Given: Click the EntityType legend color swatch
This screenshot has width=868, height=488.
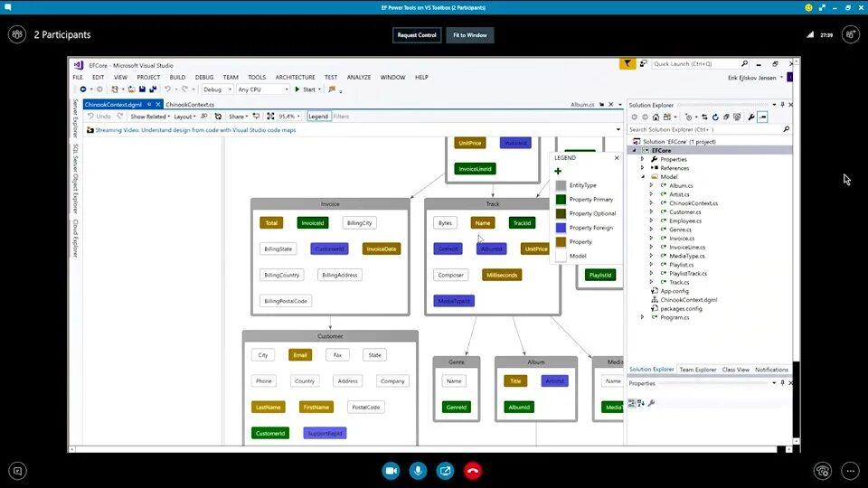Looking at the screenshot, I should [x=561, y=185].
